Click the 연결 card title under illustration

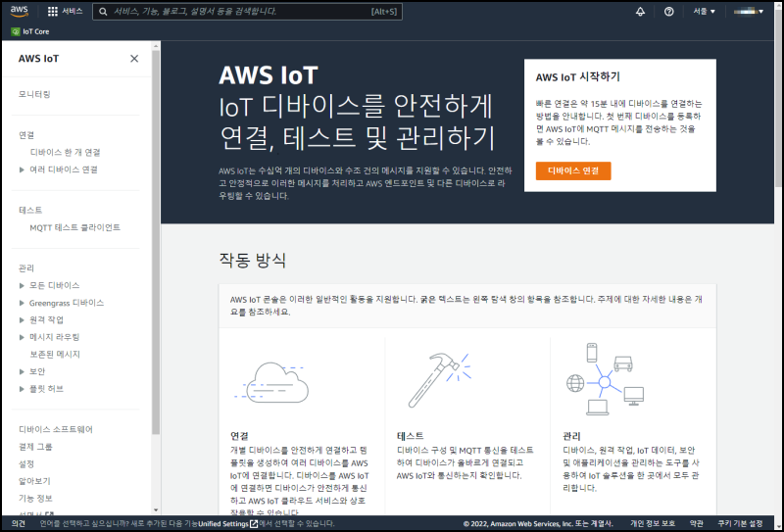(x=239, y=436)
